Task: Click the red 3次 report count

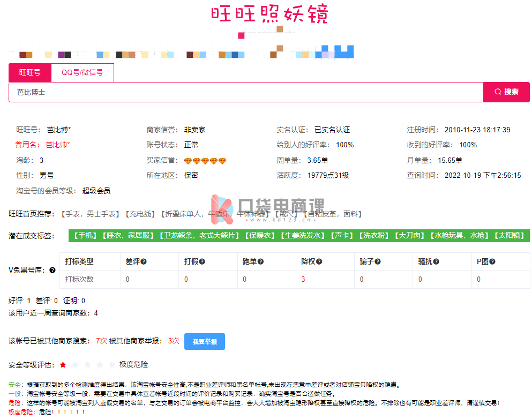Action: click(174, 341)
